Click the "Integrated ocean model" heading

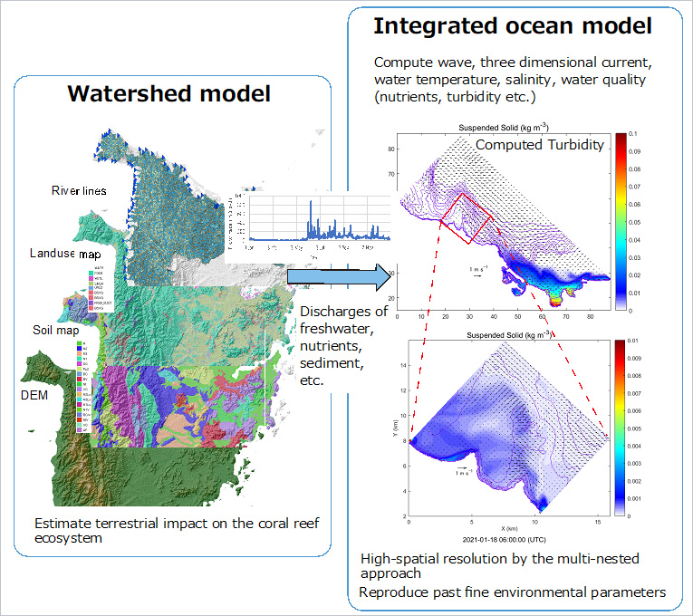click(x=513, y=27)
